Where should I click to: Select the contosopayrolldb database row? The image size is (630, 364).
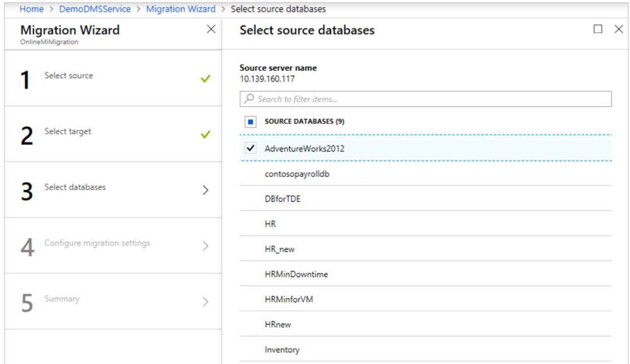coord(301,174)
